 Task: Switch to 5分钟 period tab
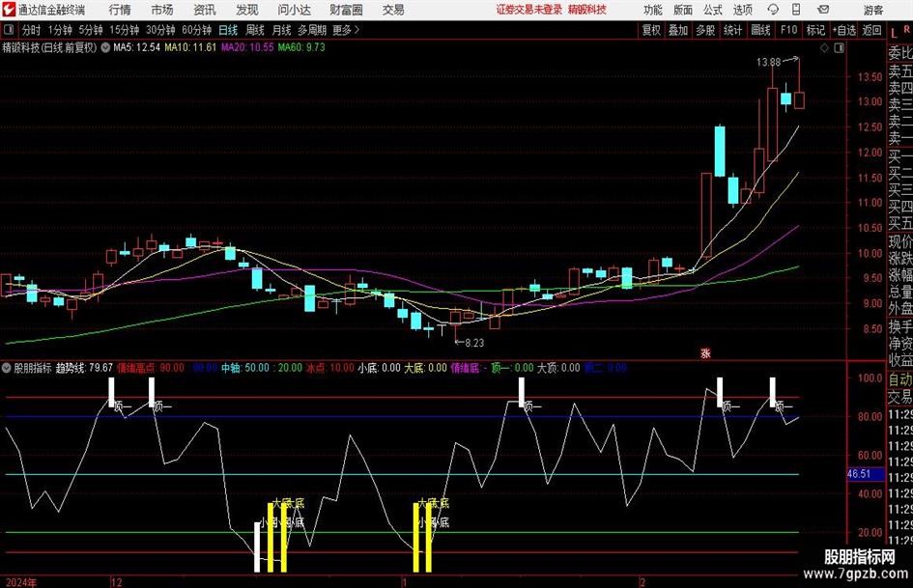click(91, 30)
